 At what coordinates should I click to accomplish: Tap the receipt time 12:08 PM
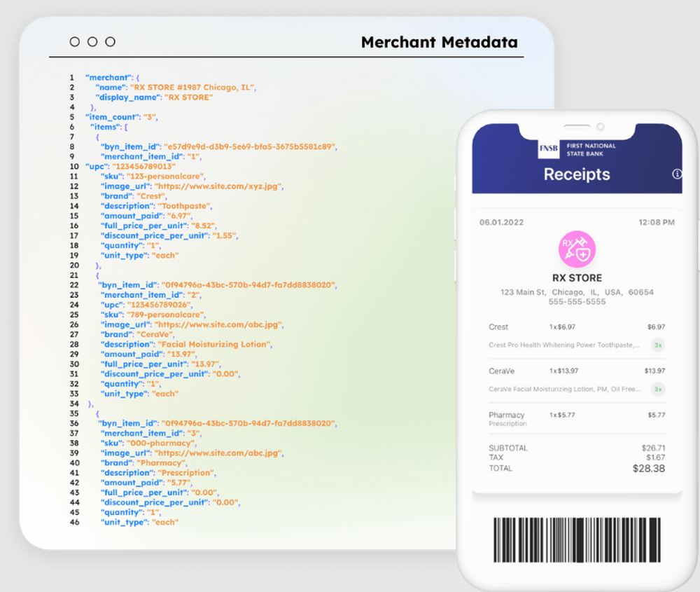pyautogui.click(x=657, y=223)
